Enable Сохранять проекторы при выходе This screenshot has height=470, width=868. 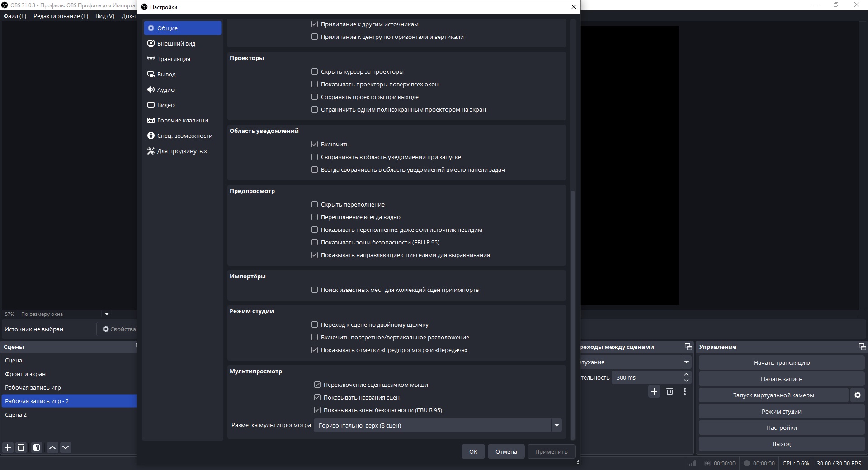pyautogui.click(x=315, y=97)
